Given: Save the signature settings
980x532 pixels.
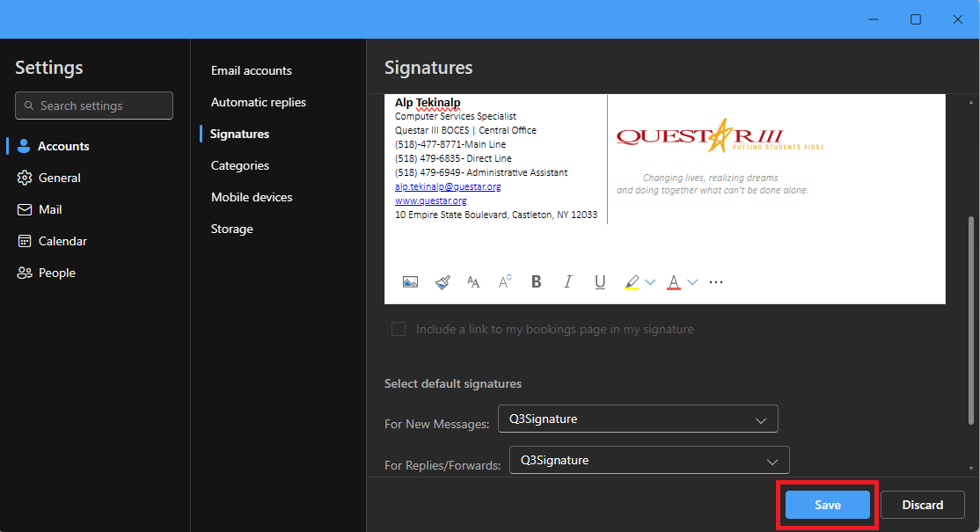Looking at the screenshot, I should 828,505.
